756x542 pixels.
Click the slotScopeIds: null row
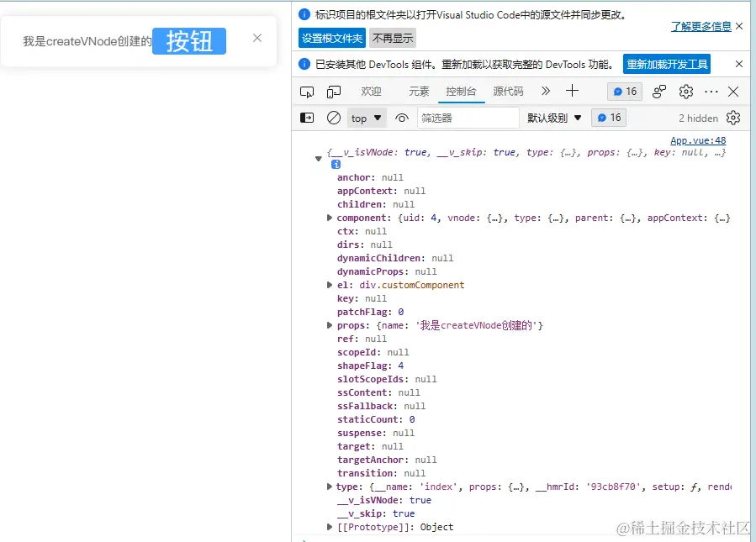(x=387, y=379)
